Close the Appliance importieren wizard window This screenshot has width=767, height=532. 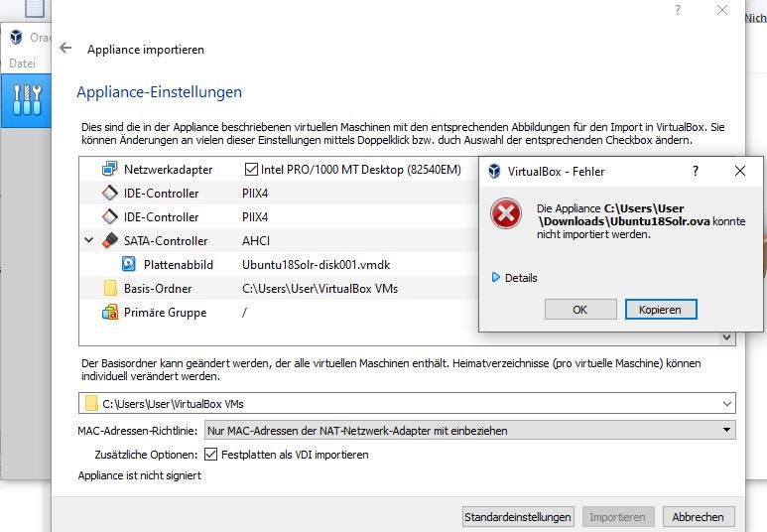[722, 10]
